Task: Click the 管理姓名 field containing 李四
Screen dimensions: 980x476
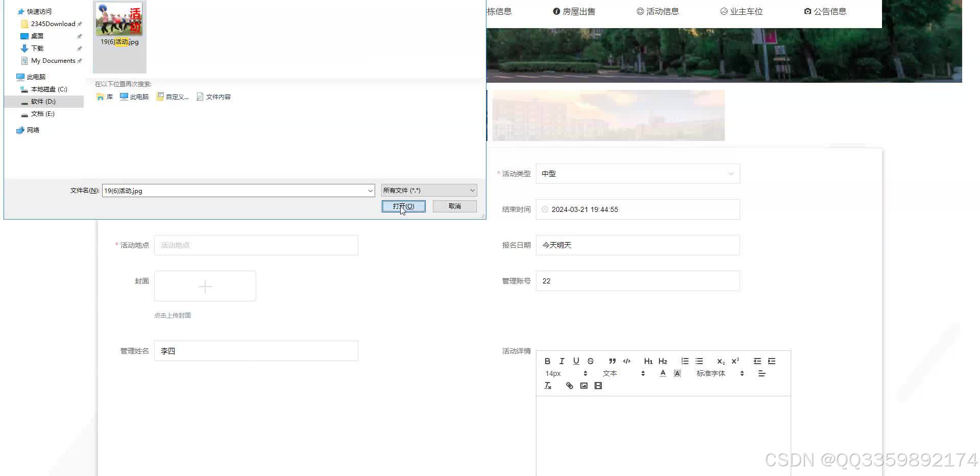Action: click(x=256, y=351)
